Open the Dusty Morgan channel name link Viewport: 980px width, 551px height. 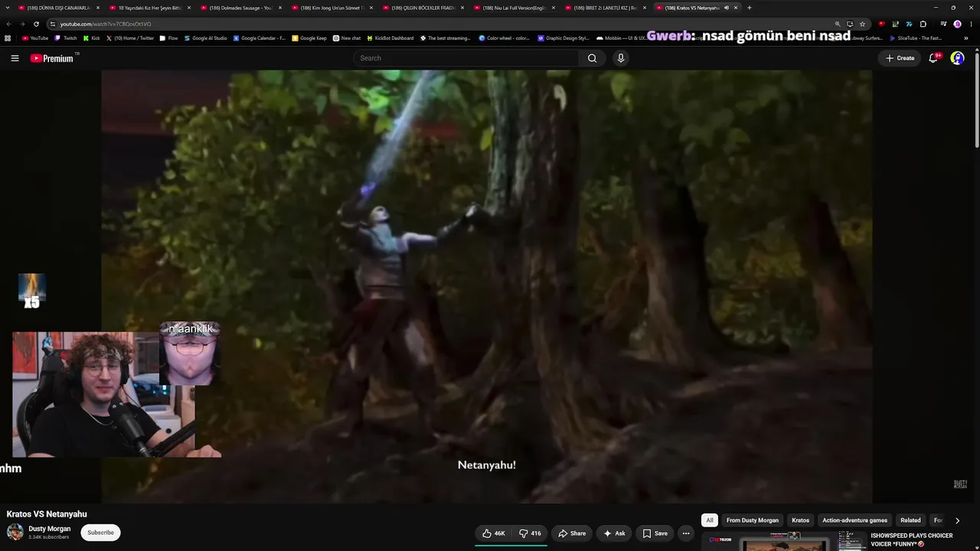click(x=50, y=529)
